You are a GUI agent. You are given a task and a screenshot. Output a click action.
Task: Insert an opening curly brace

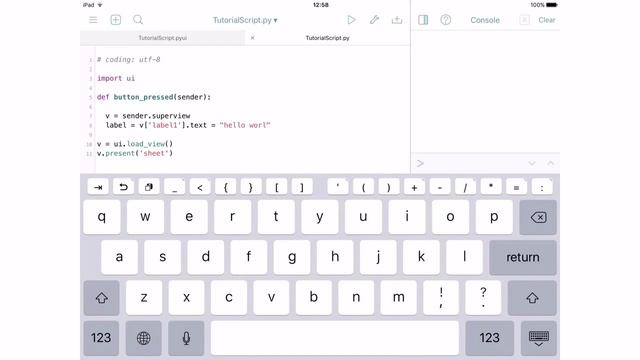[x=225, y=187]
